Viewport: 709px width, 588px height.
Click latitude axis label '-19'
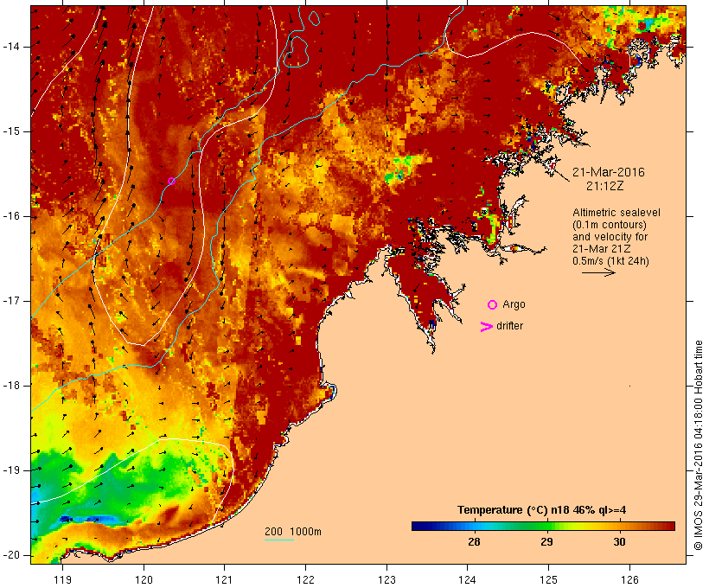[x=10, y=470]
